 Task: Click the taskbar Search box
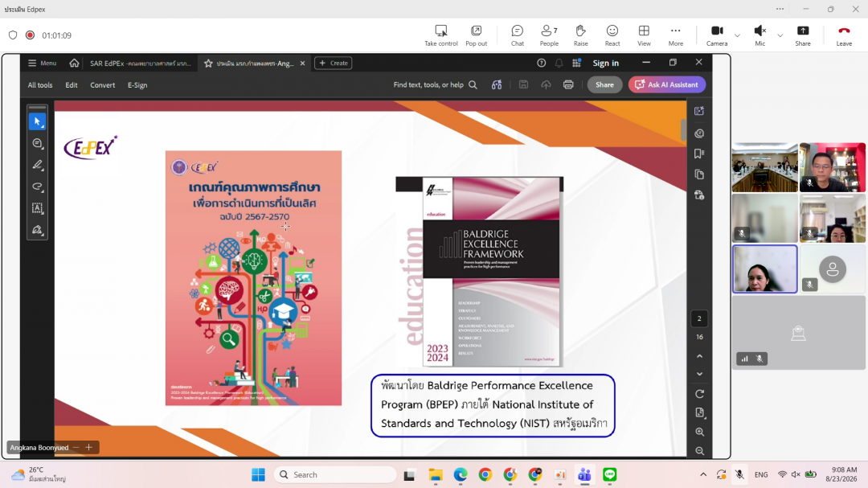(335, 474)
